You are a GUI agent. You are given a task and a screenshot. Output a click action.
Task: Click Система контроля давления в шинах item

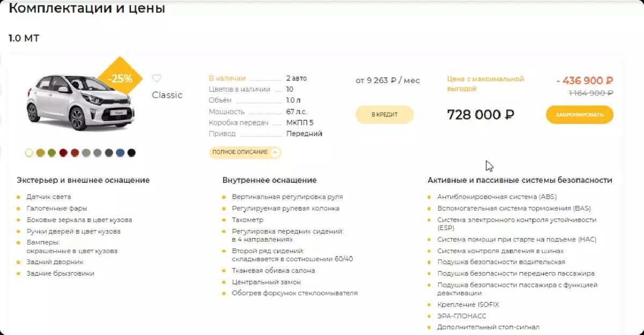click(501, 251)
